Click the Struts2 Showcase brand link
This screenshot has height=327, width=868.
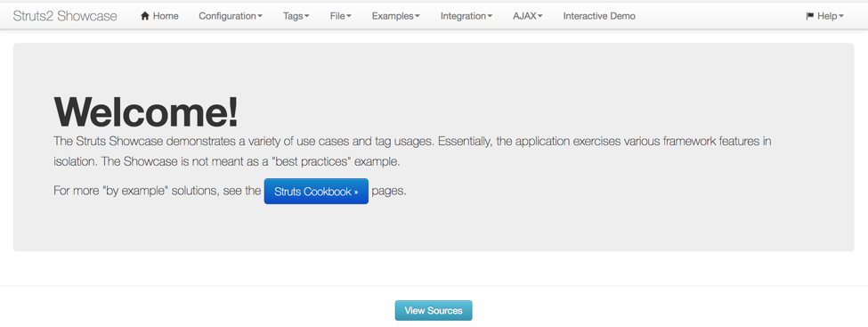[65, 16]
